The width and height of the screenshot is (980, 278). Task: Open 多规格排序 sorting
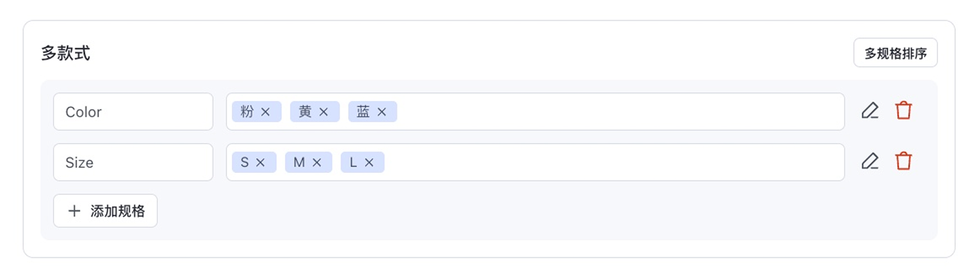(895, 53)
